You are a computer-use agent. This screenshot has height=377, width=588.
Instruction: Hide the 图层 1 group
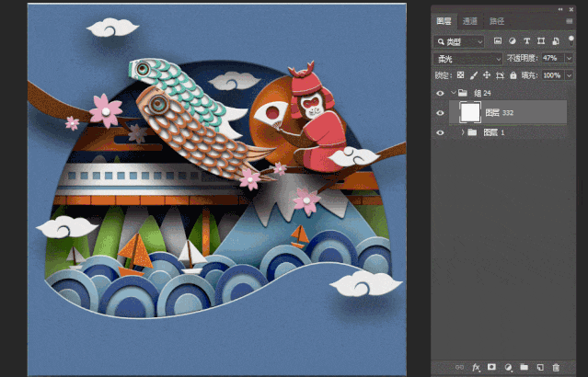point(440,132)
